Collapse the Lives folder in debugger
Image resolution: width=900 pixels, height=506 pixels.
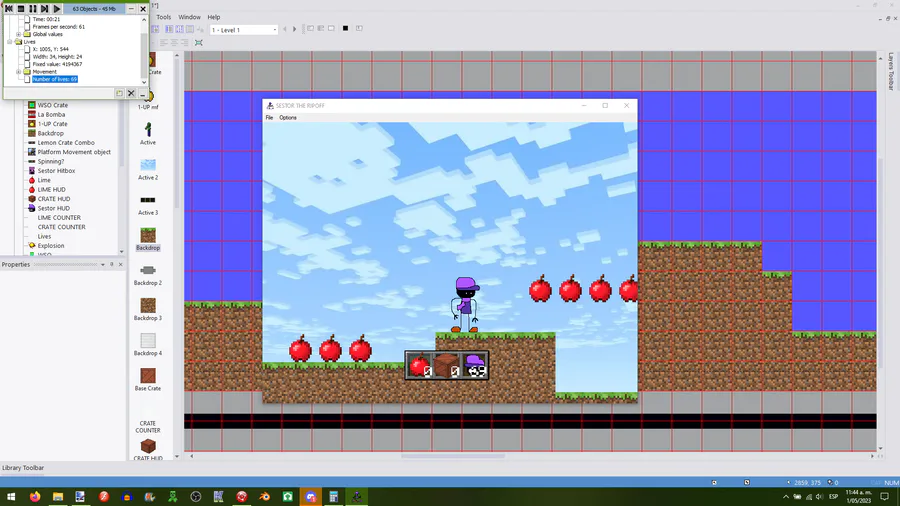click(10, 41)
